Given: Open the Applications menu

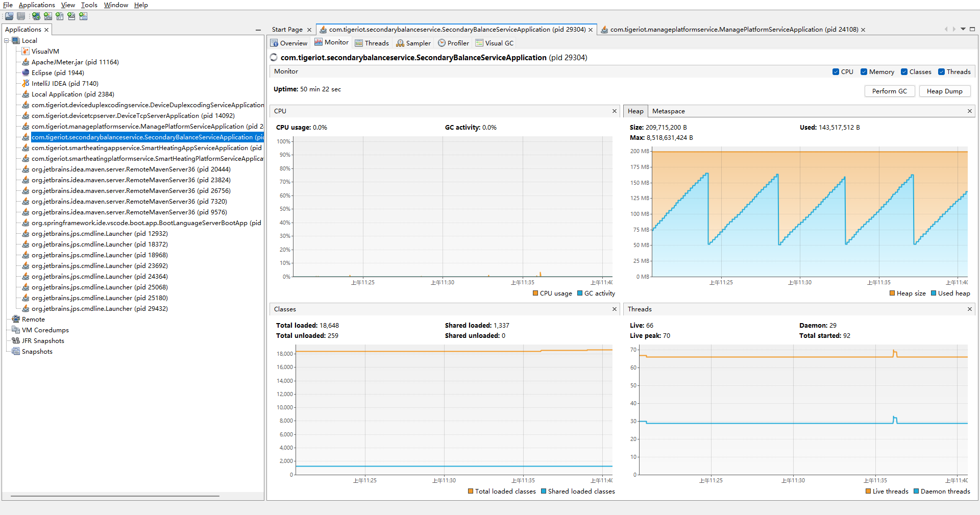Looking at the screenshot, I should coord(37,5).
